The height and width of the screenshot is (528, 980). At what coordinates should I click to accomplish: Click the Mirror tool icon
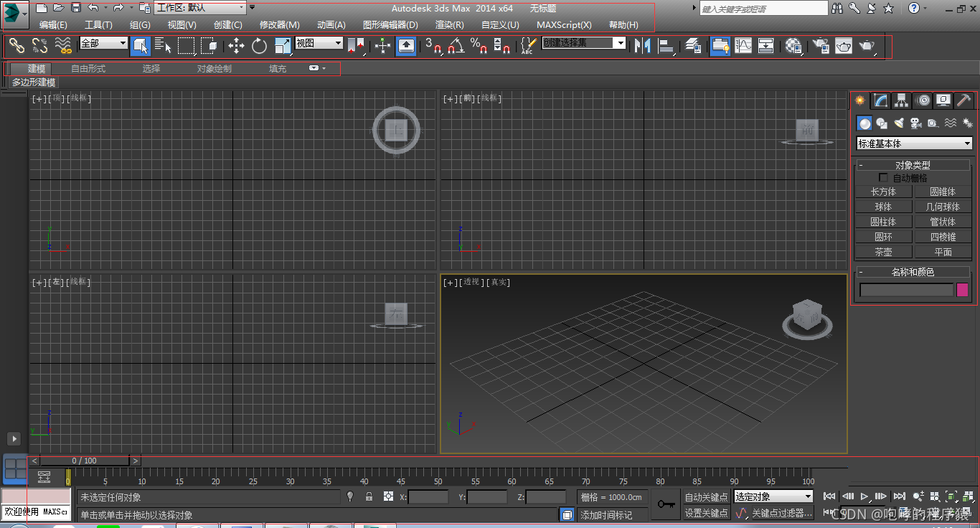tap(643, 46)
